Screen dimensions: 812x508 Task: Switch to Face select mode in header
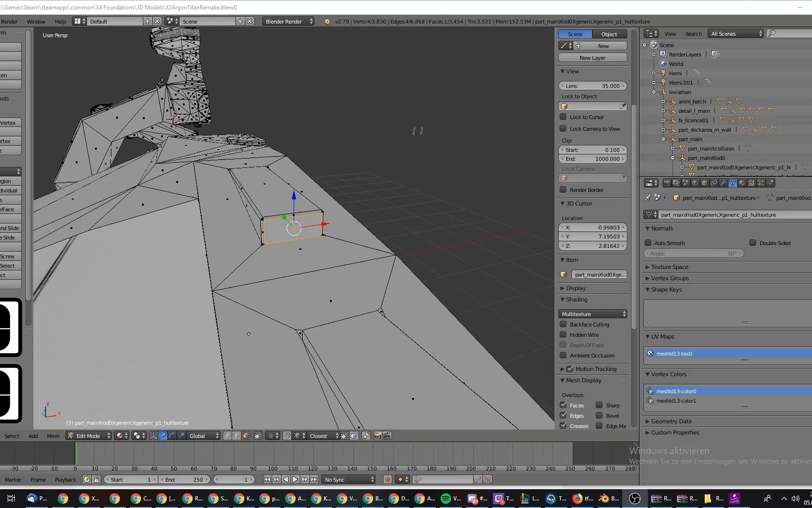245,436
